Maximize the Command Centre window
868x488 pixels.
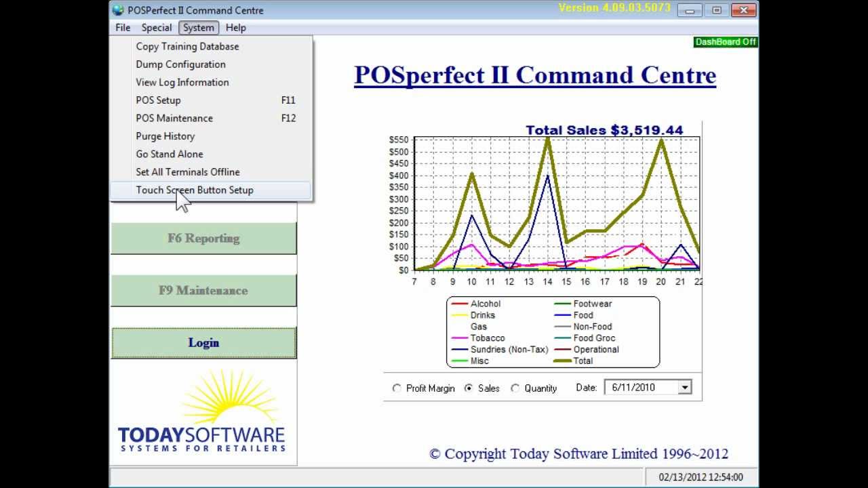pos(716,10)
